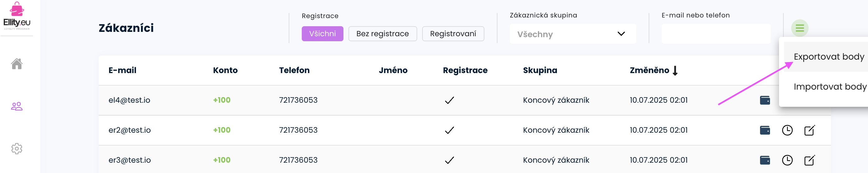Open the customers section icon in sidebar
Screen dimensions: 868x173
16,106
